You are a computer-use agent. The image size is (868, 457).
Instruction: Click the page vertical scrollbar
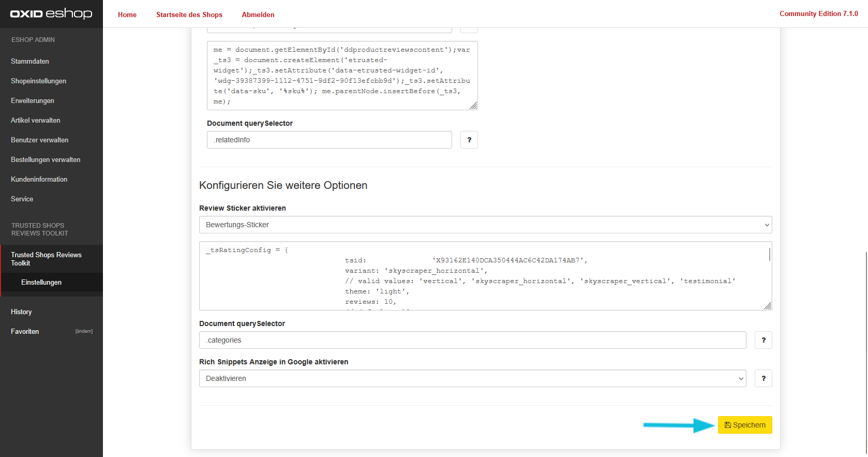click(866, 352)
